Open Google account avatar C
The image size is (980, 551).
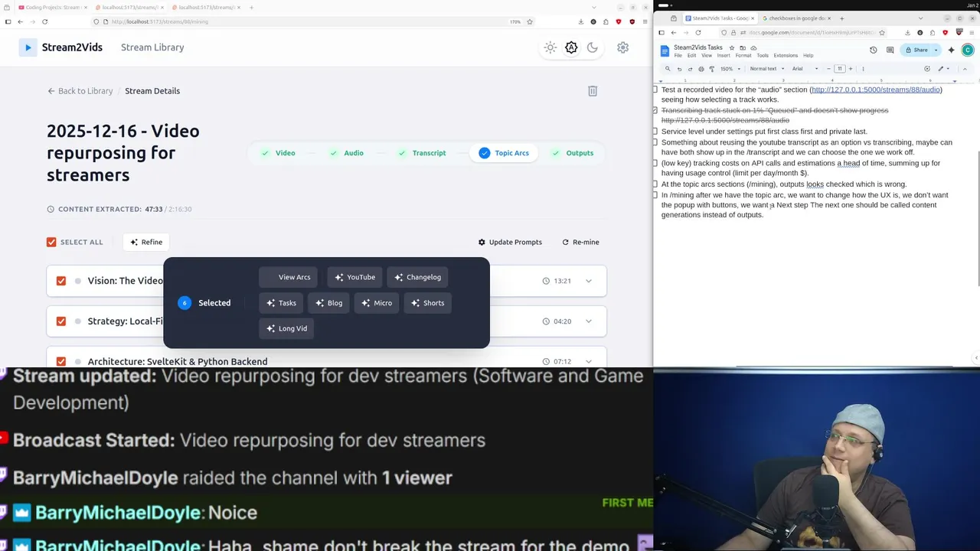(968, 51)
